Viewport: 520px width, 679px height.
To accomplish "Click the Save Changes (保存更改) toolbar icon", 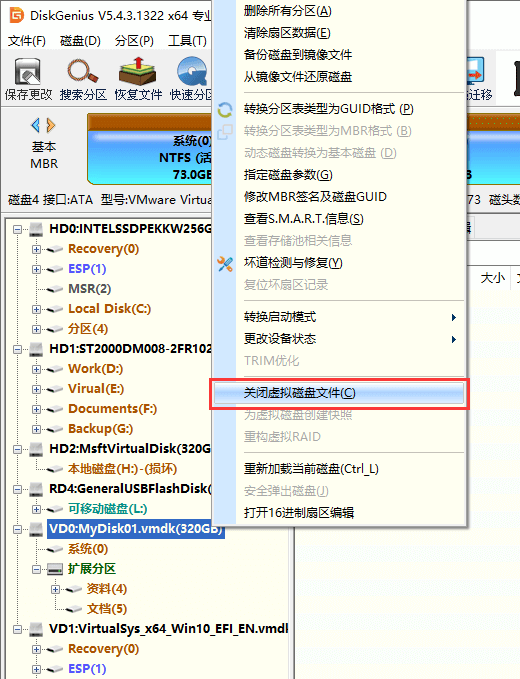I will pyautogui.click(x=28, y=71).
